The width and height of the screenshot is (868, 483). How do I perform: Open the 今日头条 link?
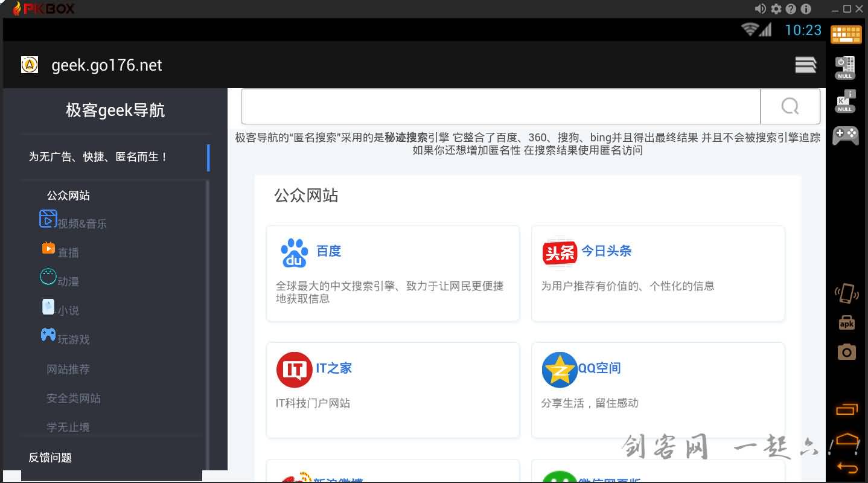point(606,251)
